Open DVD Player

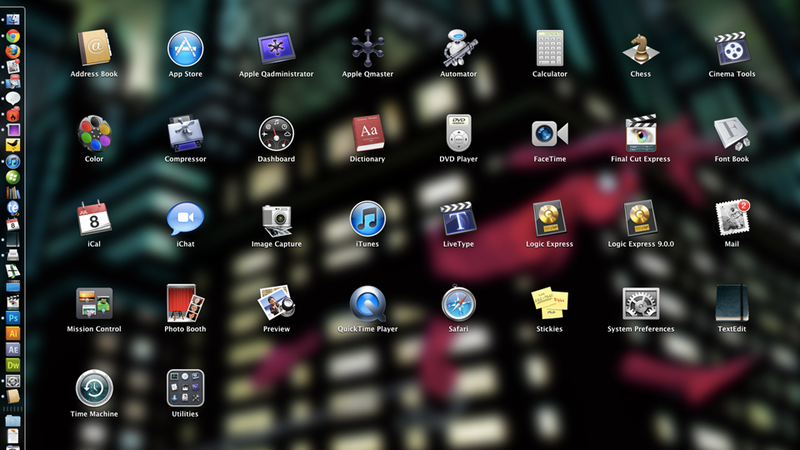click(459, 133)
